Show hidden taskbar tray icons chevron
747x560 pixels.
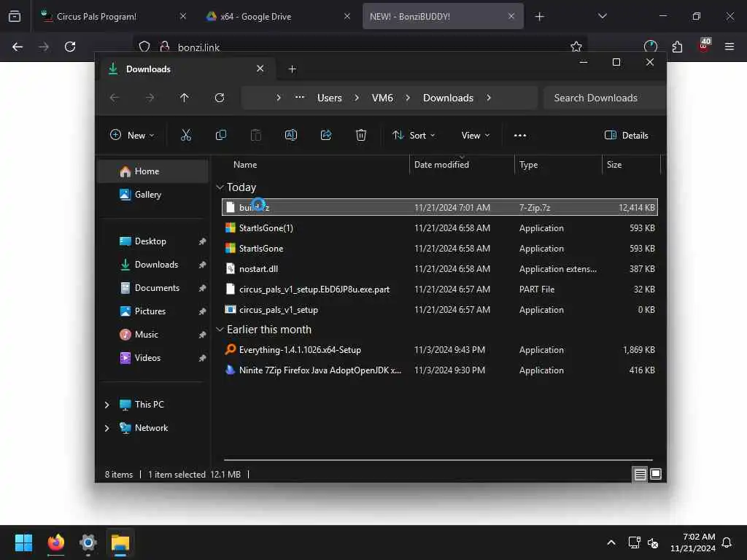tap(611, 542)
